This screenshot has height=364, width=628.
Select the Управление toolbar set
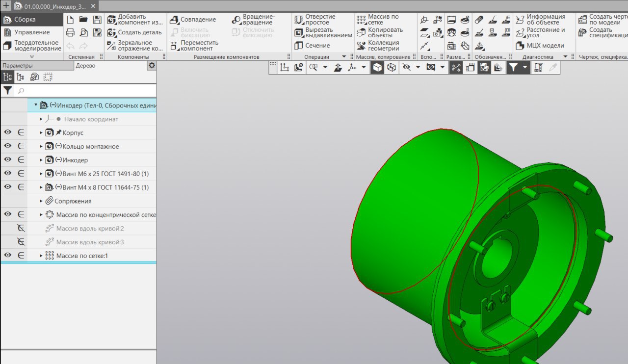click(x=32, y=32)
